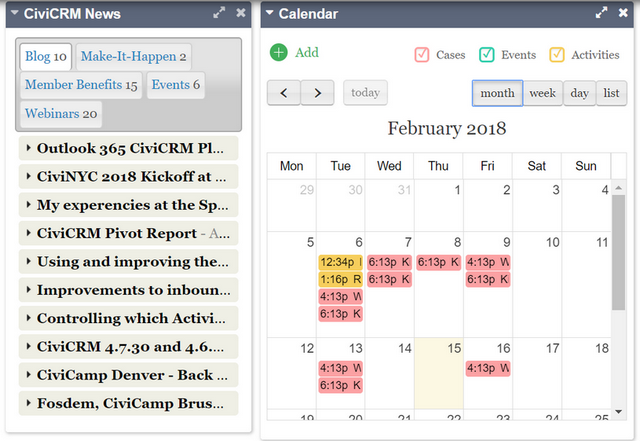Image resolution: width=640 pixels, height=441 pixels.
Task: Expand the Outlook 365 CiviCRM news item
Action: coord(129,148)
